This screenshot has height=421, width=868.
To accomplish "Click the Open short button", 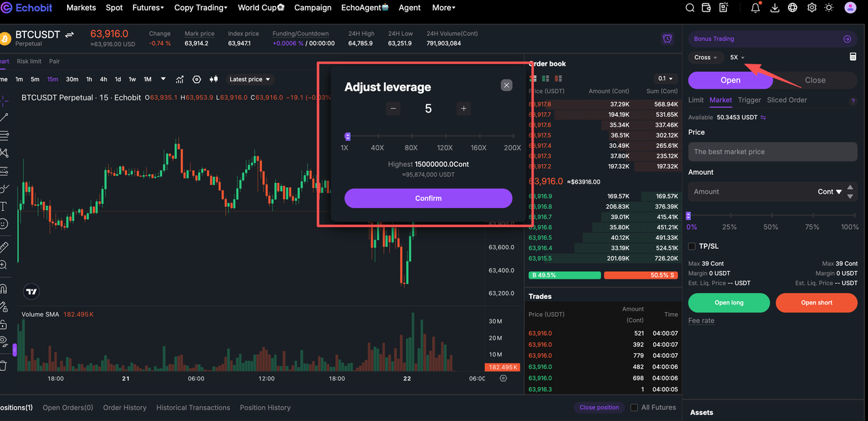I will 816,302.
